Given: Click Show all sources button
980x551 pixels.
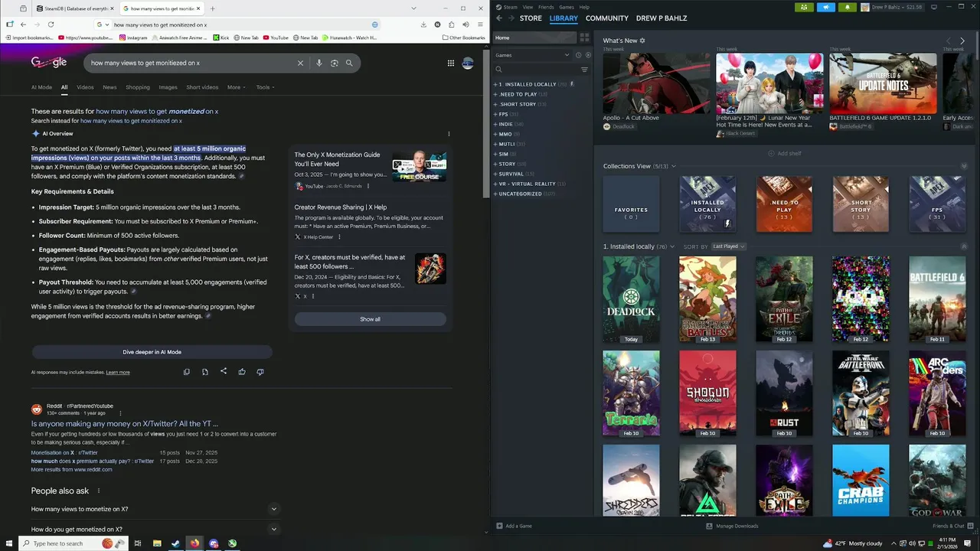Looking at the screenshot, I should pyautogui.click(x=370, y=319).
